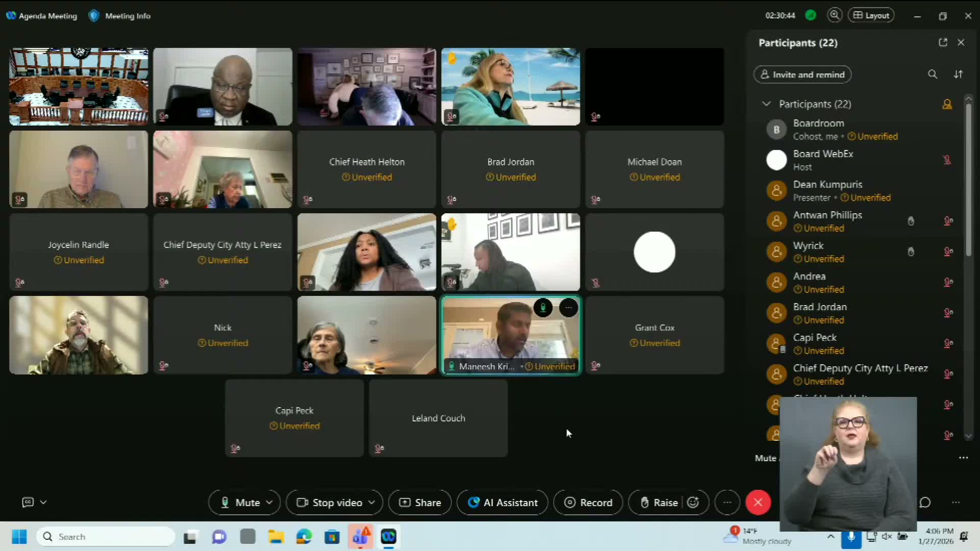
Task: Click the sort participants icon
Action: click(x=958, y=74)
